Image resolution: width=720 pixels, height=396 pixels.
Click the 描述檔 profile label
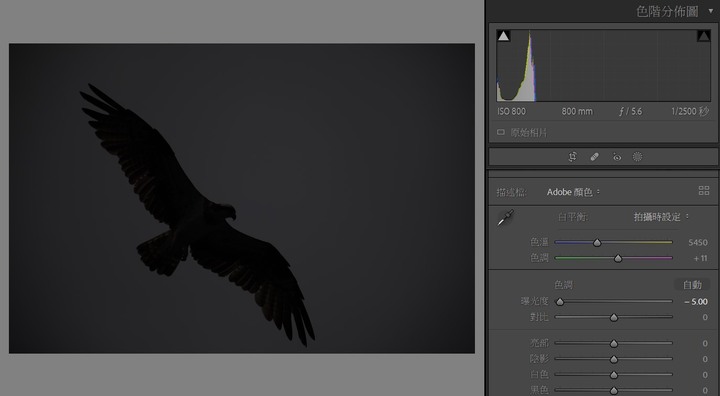[512, 192]
